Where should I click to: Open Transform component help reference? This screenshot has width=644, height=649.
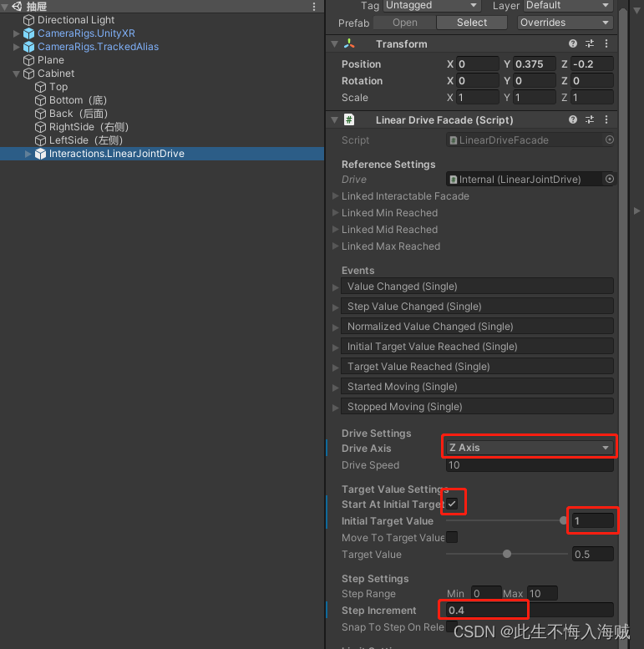click(573, 43)
